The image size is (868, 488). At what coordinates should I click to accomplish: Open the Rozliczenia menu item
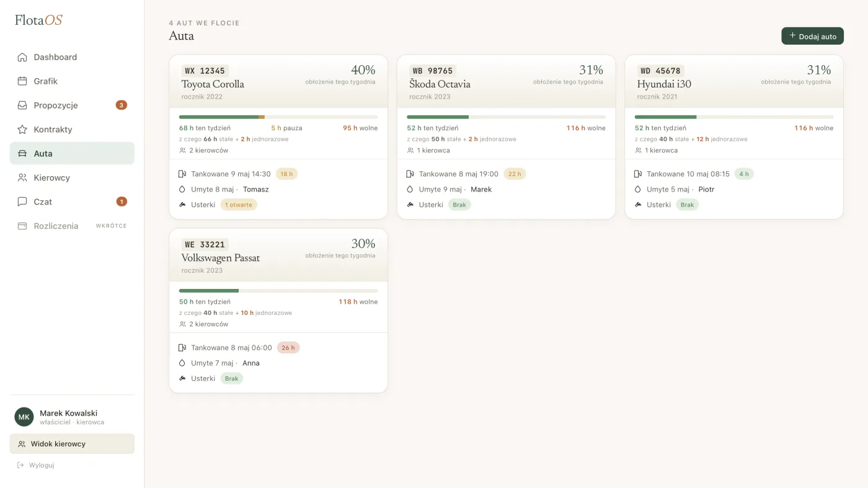[72, 226]
